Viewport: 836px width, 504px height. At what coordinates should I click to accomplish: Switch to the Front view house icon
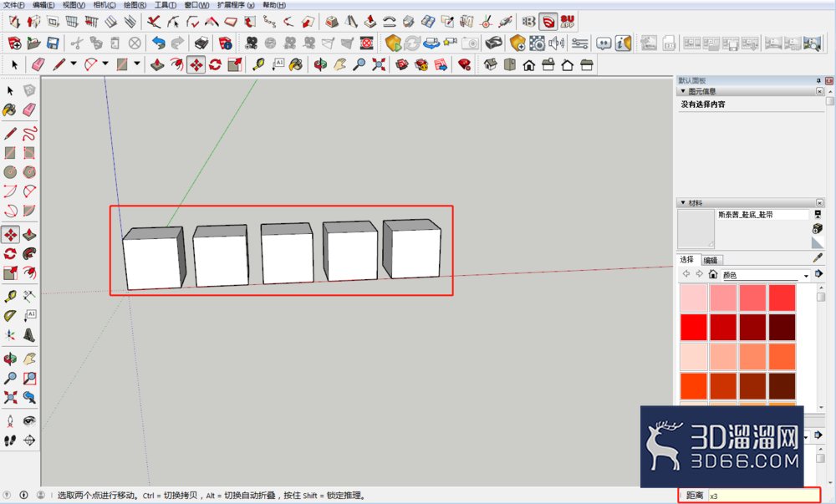tap(529, 65)
